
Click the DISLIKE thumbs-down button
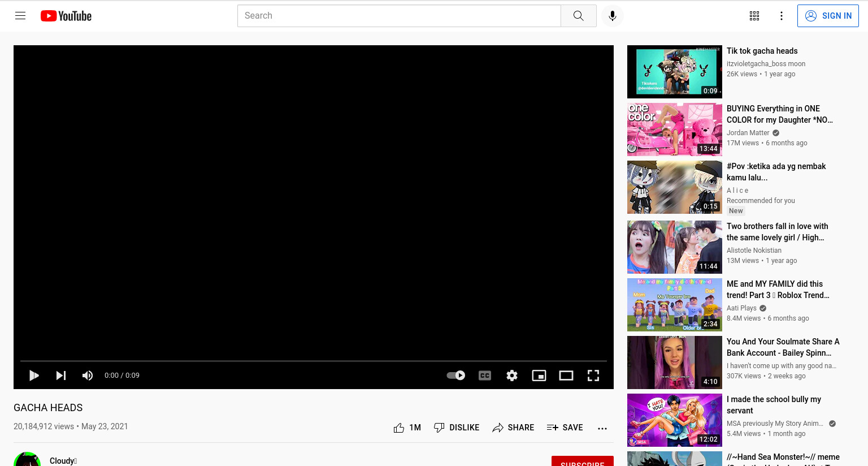pos(457,428)
